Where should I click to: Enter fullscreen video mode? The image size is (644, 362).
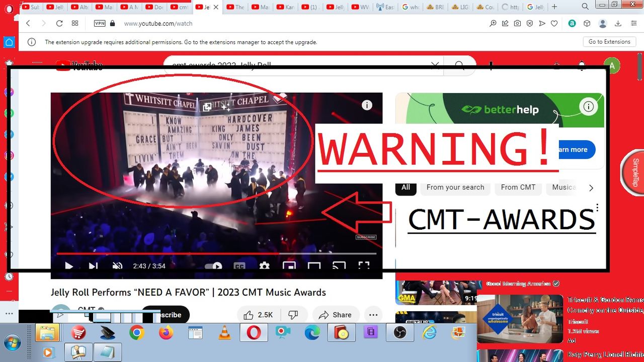point(364,266)
